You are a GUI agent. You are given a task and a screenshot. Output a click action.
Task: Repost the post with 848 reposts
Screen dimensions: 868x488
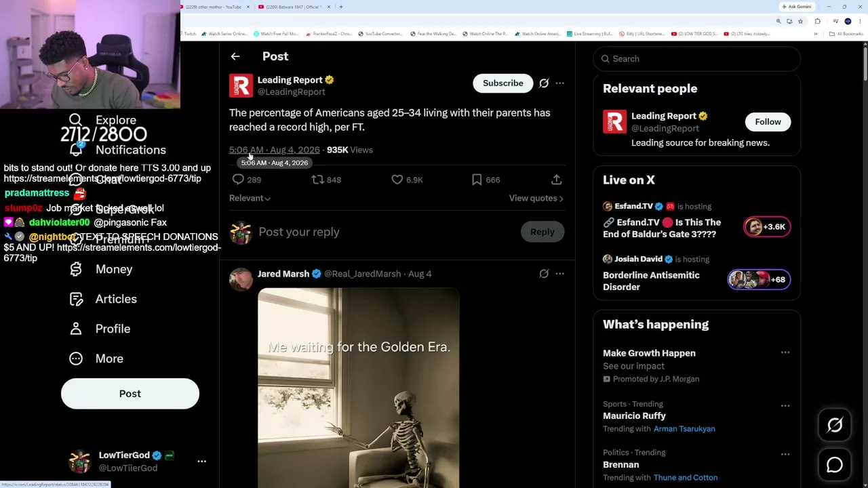[317, 180]
